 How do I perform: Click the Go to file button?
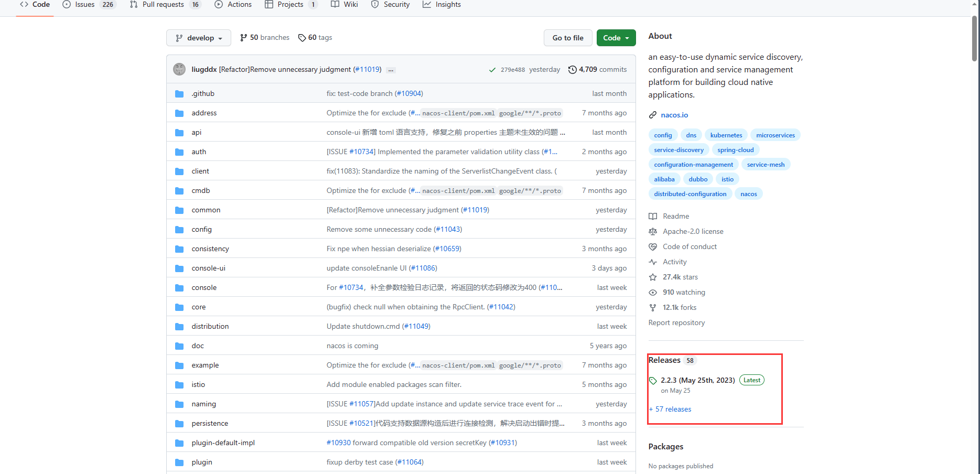[568, 38]
